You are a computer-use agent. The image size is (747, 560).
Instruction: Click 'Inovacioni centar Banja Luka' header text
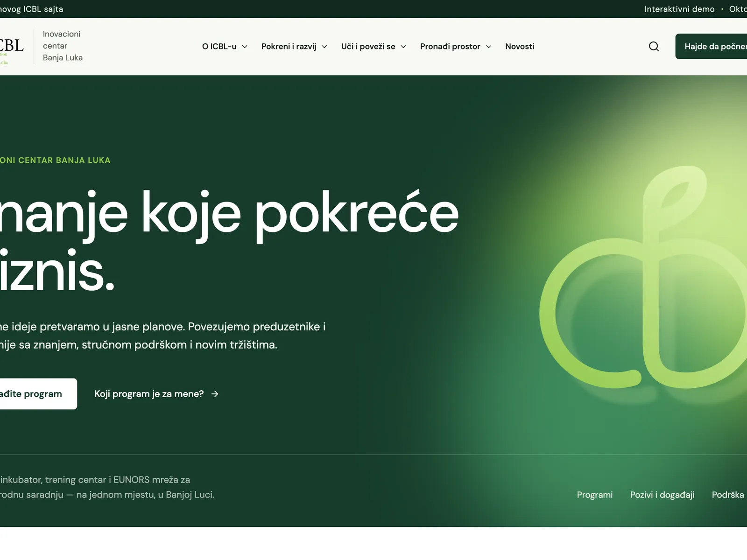[x=63, y=46]
